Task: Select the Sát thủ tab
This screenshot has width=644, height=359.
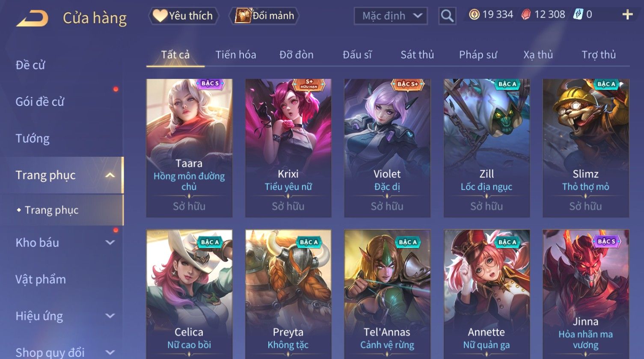Action: [417, 55]
